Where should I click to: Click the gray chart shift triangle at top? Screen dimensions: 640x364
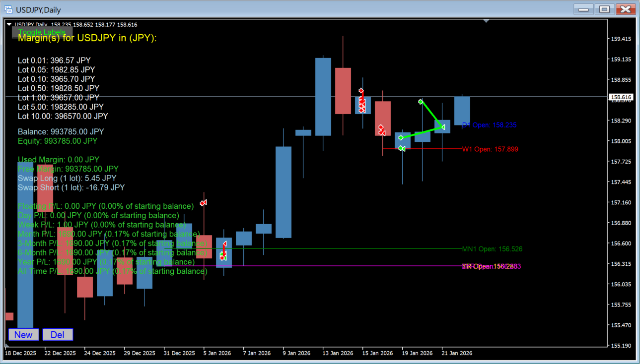click(x=486, y=21)
